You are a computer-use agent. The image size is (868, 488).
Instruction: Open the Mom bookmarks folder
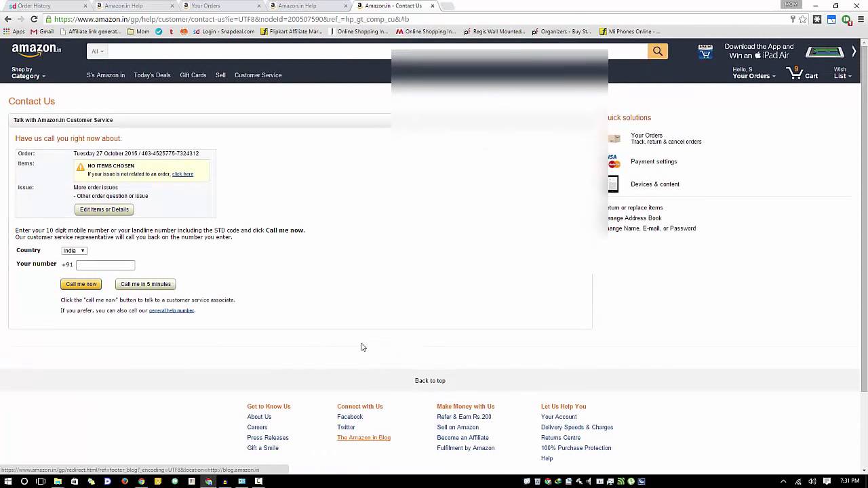pyautogui.click(x=138, y=31)
